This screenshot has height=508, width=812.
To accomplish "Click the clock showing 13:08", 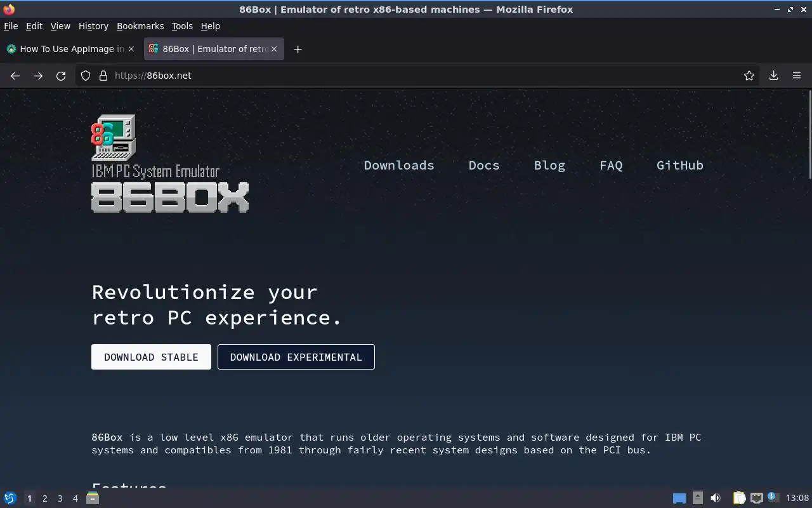I will [x=797, y=498].
